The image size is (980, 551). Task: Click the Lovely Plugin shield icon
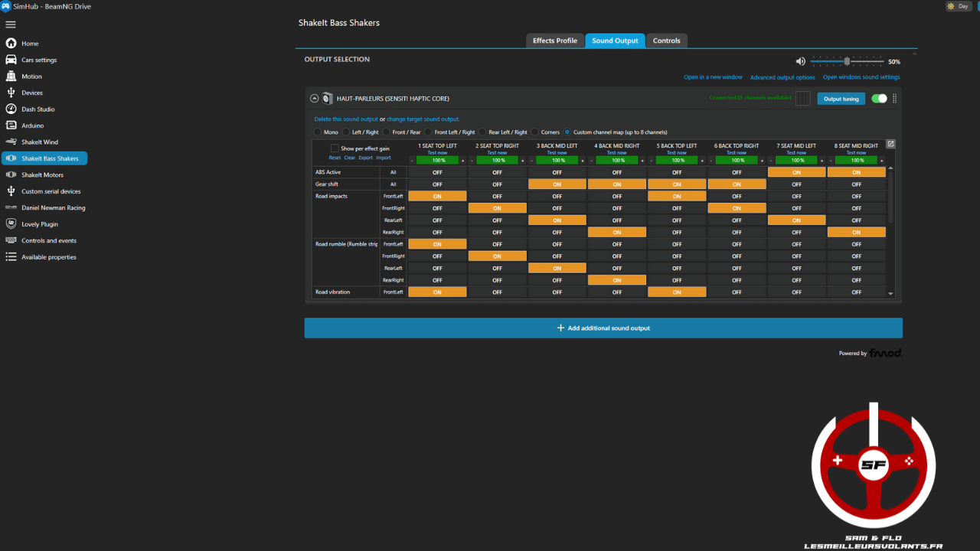click(x=11, y=224)
